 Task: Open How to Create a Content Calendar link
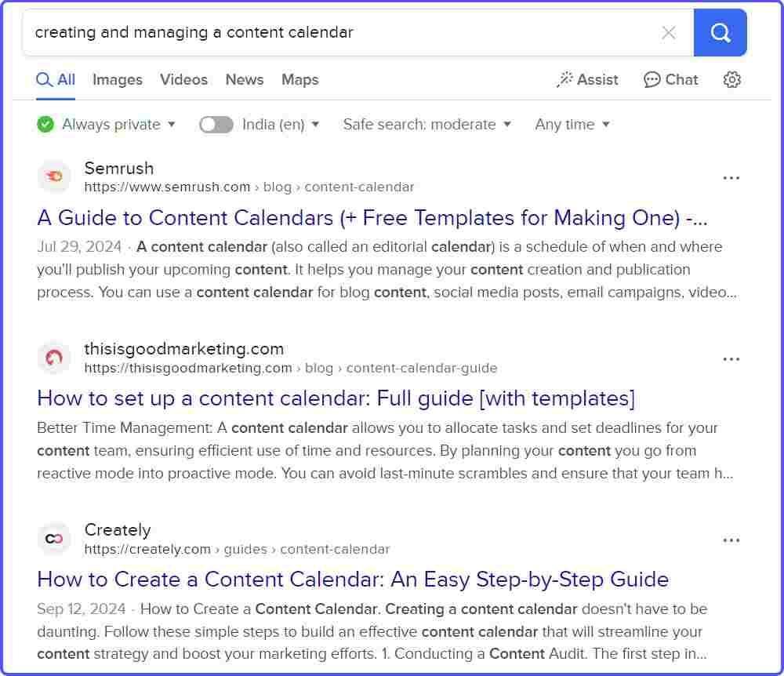click(x=353, y=580)
